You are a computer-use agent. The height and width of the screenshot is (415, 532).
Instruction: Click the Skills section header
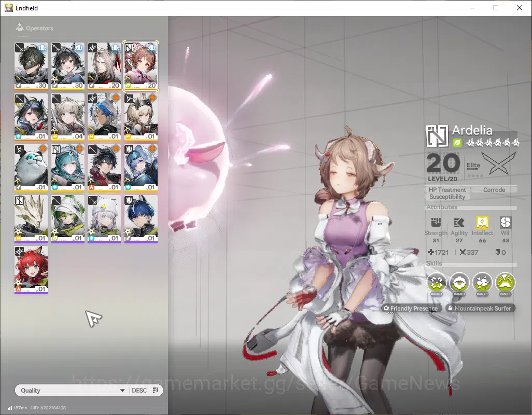(x=434, y=263)
